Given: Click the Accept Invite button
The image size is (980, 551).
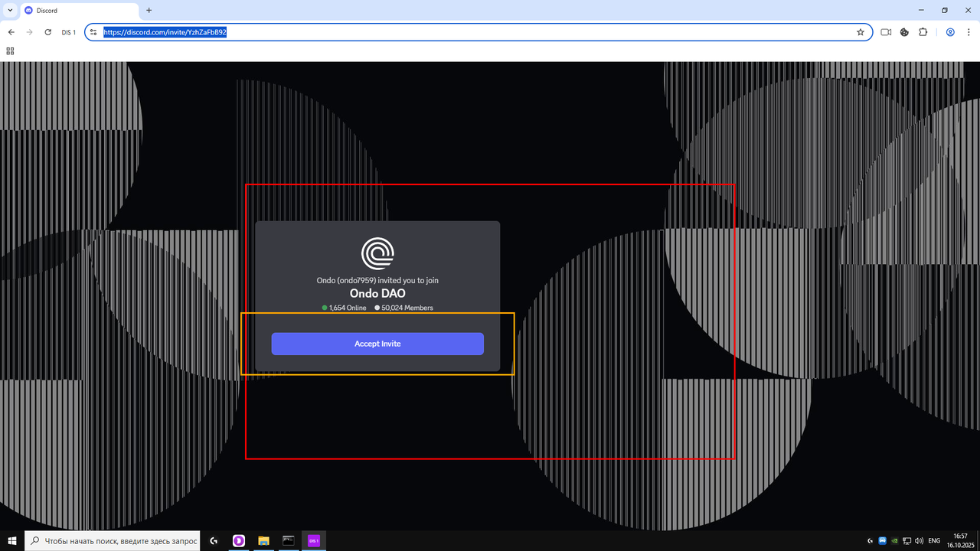Looking at the screenshot, I should coord(377,344).
